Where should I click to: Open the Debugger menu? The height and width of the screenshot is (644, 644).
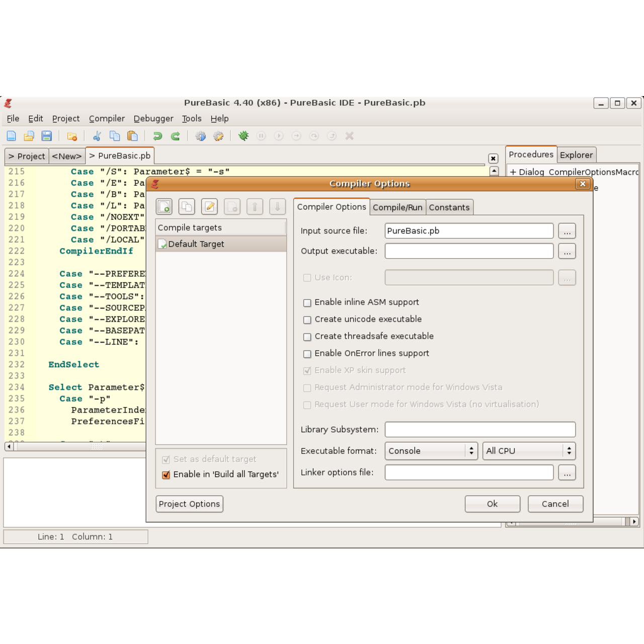coord(153,118)
